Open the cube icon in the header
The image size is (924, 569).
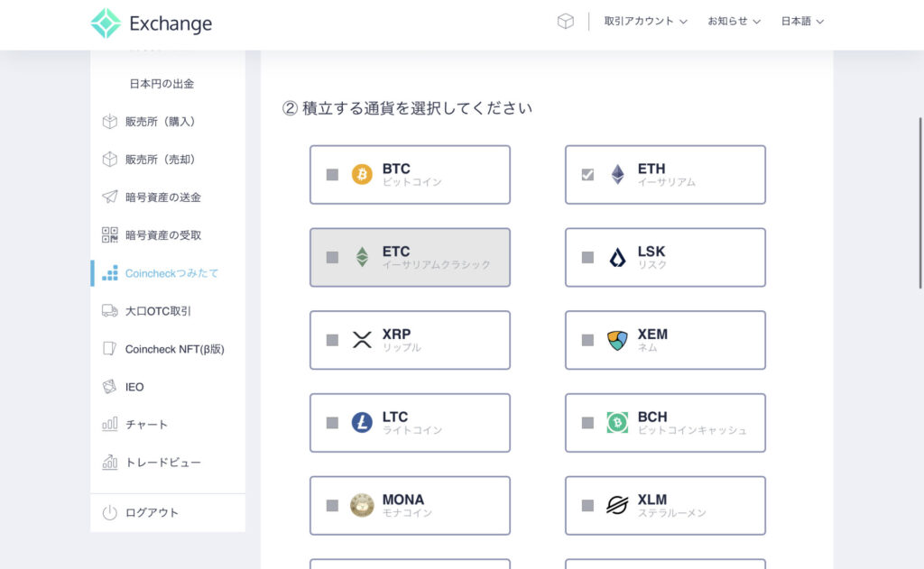point(565,22)
